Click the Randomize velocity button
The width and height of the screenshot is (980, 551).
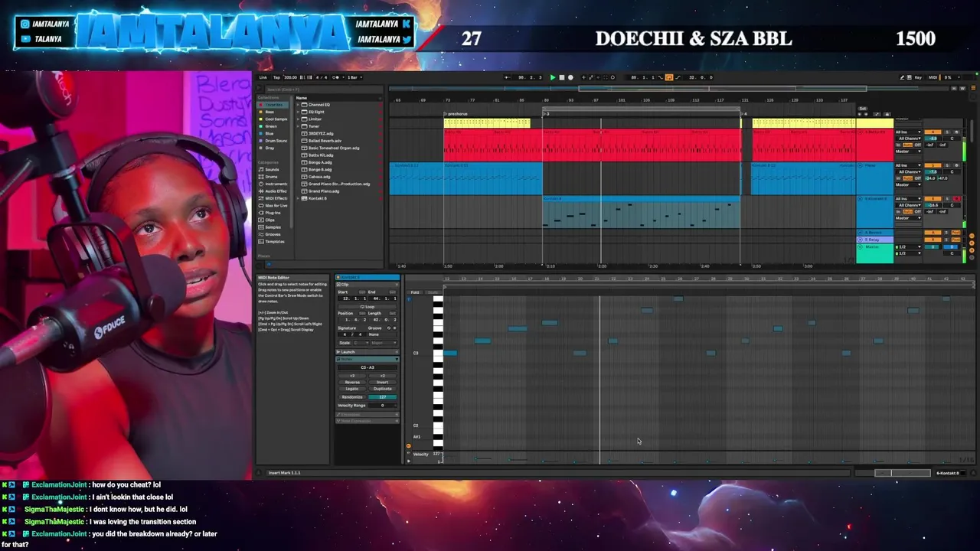(x=352, y=397)
